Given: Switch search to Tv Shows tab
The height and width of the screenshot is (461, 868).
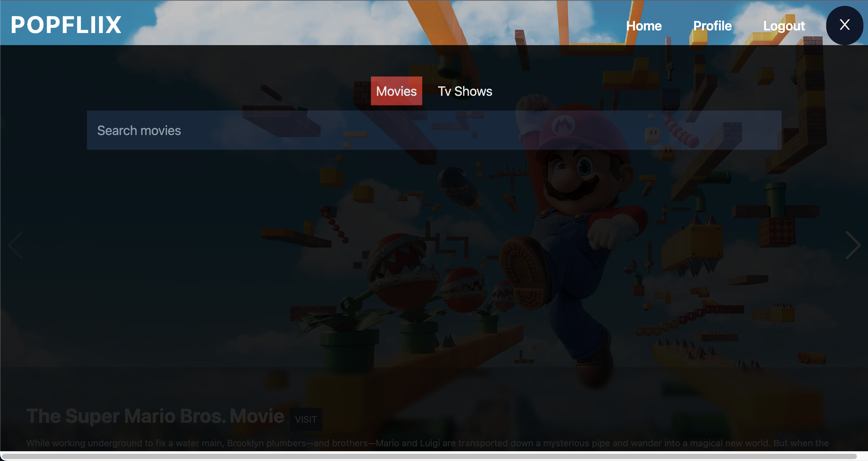Looking at the screenshot, I should tap(465, 91).
